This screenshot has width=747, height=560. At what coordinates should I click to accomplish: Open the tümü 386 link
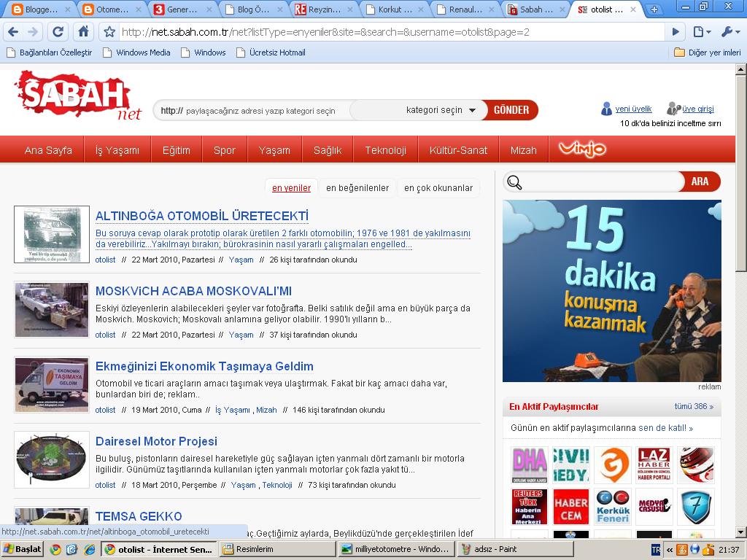coord(694,406)
